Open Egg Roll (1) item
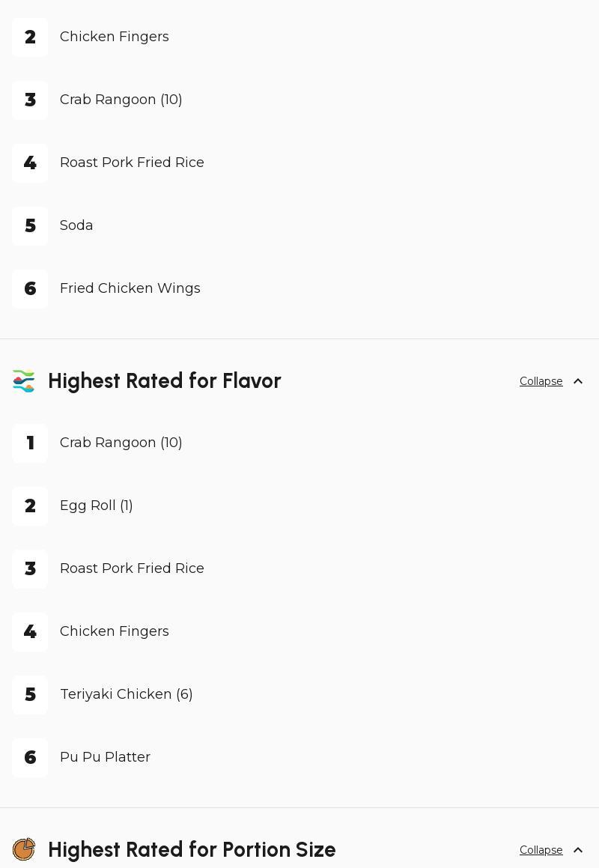599x868 pixels. pos(96,506)
